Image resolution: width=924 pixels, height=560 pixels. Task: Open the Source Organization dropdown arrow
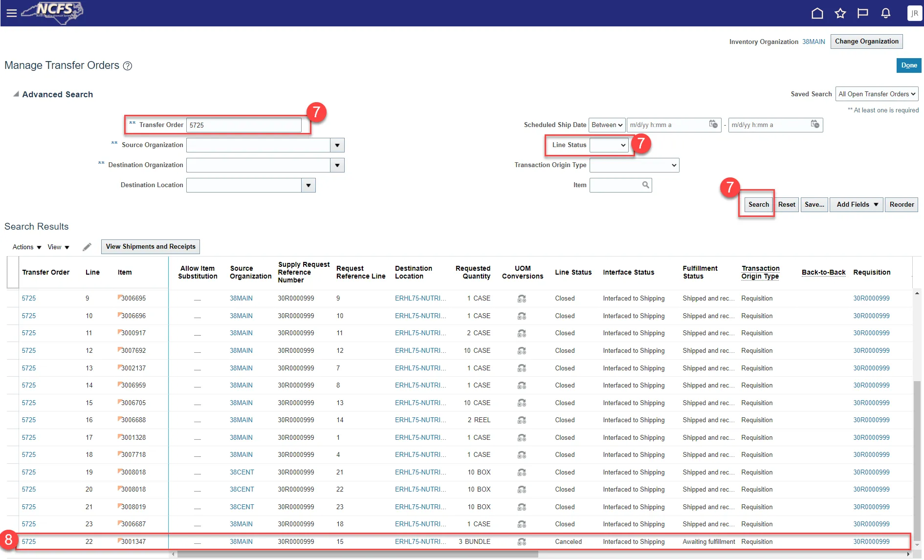pos(337,145)
